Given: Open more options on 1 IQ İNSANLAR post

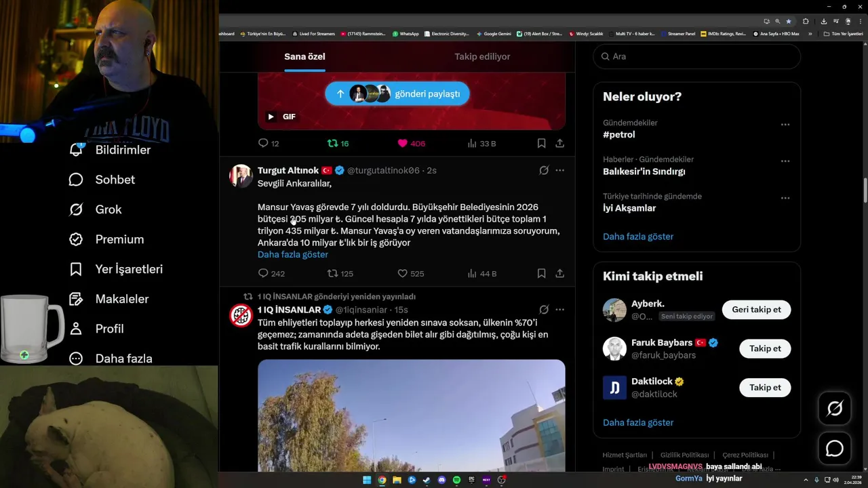Looking at the screenshot, I should pos(559,310).
